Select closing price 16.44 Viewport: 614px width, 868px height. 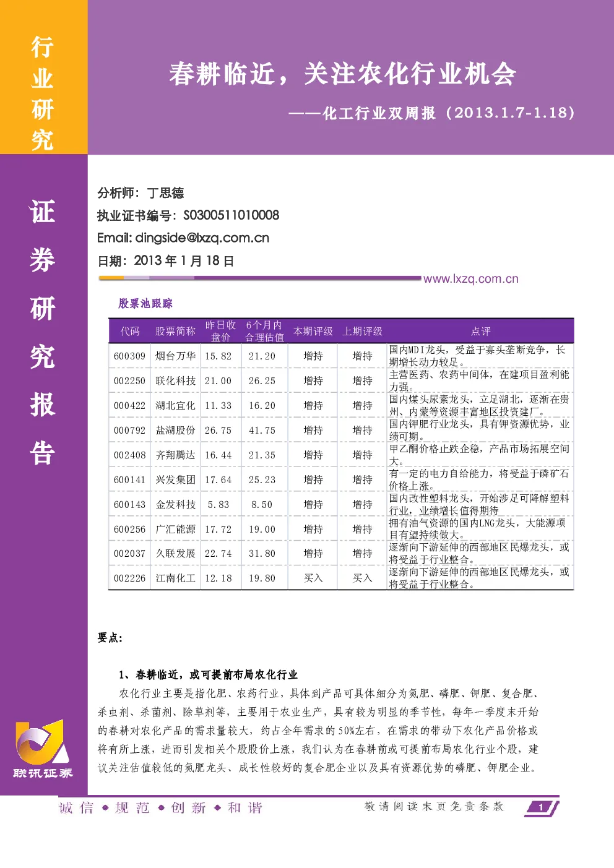point(218,455)
